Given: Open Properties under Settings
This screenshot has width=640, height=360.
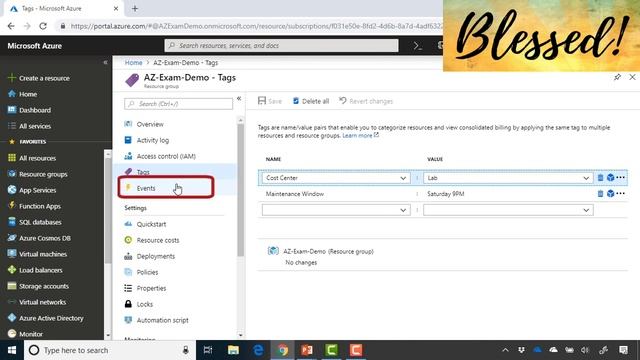Looking at the screenshot, I should (x=151, y=288).
